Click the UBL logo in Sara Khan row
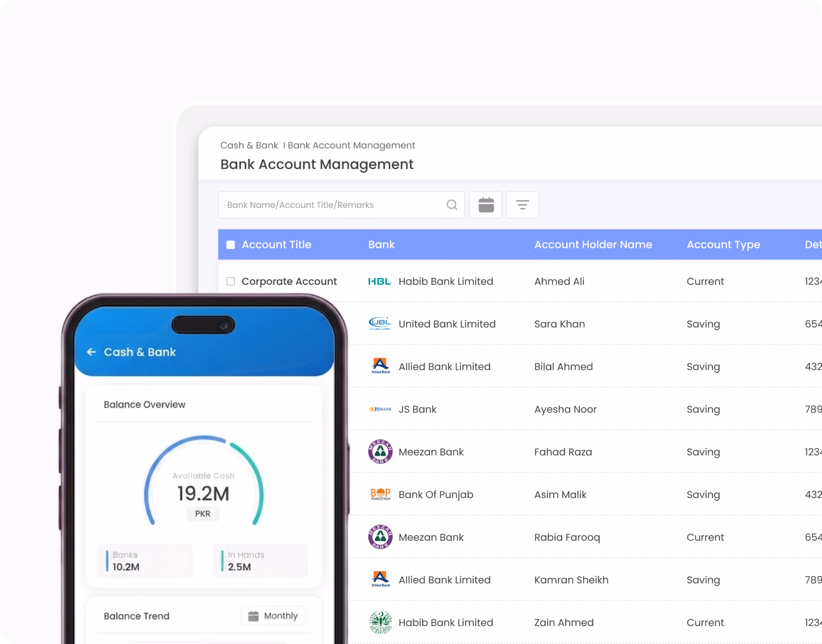Viewport: 822px width, 644px height. (380, 324)
